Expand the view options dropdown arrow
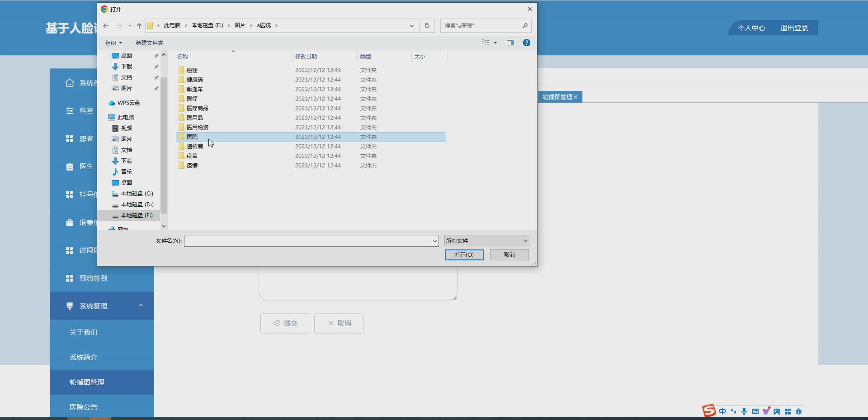Image resolution: width=868 pixels, height=420 pixels. tap(495, 43)
